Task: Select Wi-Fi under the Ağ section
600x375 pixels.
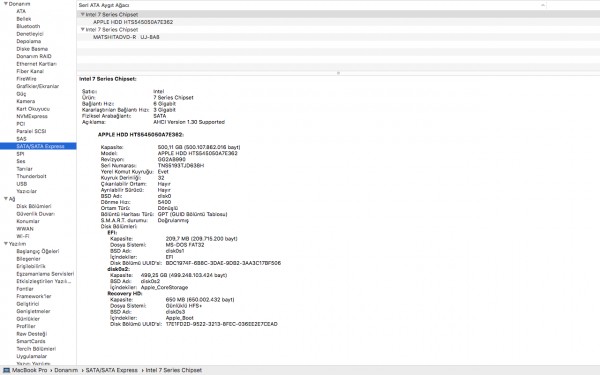Action: click(23, 236)
